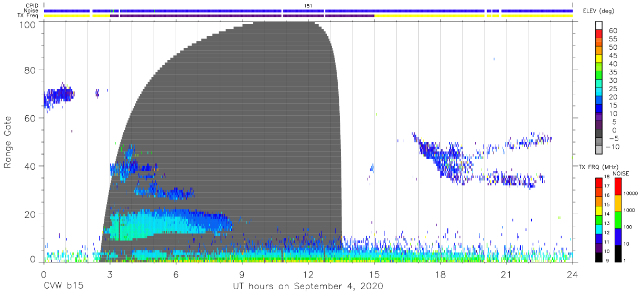Pick the black 9–10 MHz TX frequency swatch
Screen dimensions: 644x297
[x=599, y=257]
